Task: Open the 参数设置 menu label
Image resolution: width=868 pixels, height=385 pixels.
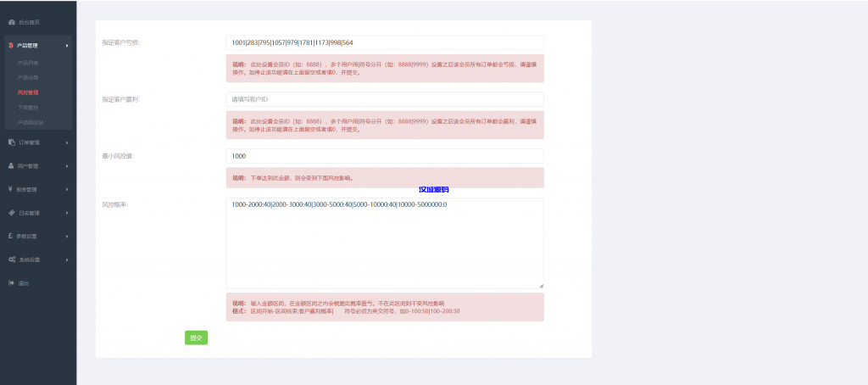Action: coord(27,236)
